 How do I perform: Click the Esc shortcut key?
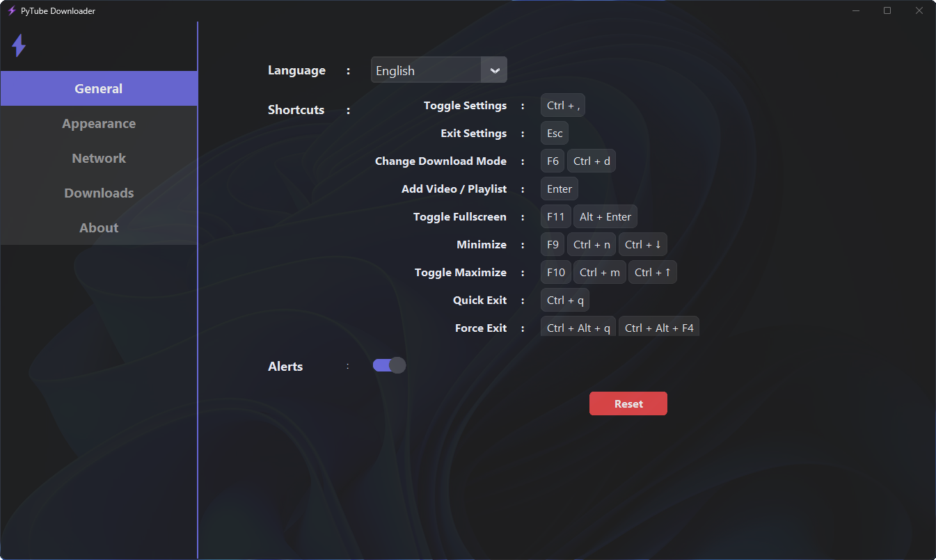555,134
